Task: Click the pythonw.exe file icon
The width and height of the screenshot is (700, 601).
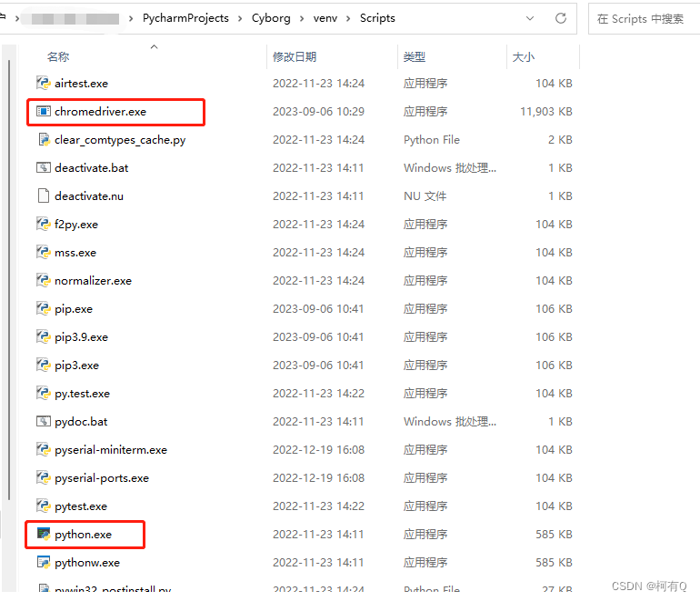Action: point(44,562)
